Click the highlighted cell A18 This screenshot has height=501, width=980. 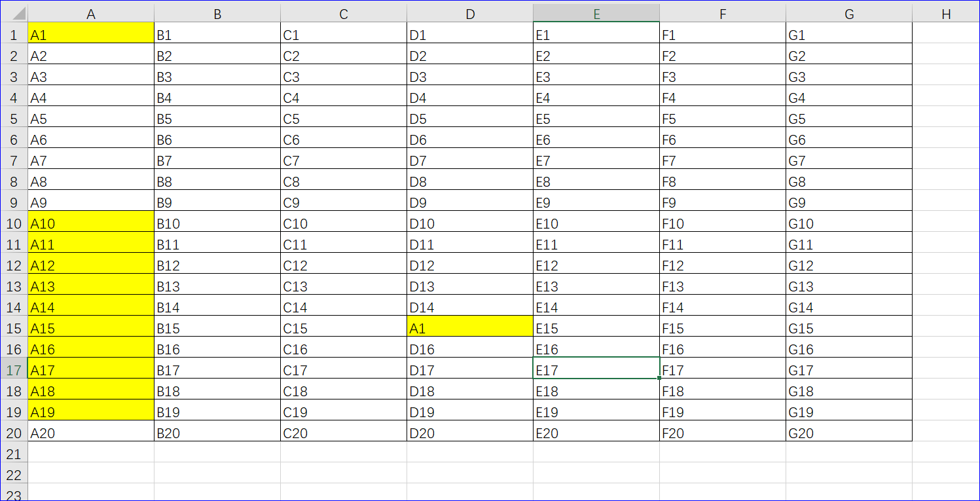(x=91, y=389)
